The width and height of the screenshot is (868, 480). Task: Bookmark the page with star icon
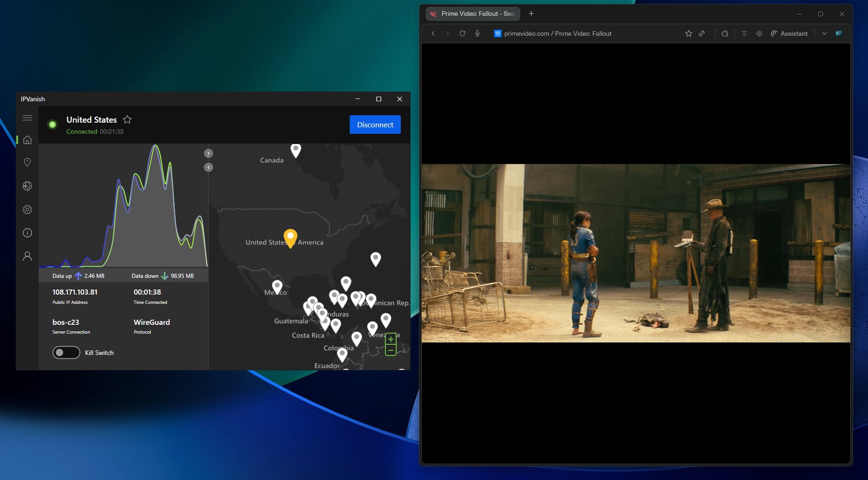[689, 33]
